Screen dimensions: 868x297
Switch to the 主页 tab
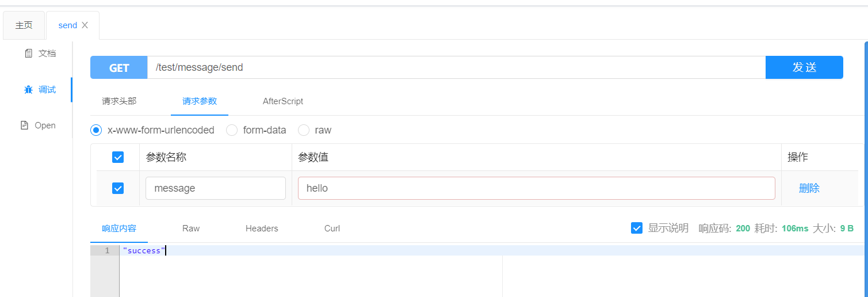click(24, 25)
